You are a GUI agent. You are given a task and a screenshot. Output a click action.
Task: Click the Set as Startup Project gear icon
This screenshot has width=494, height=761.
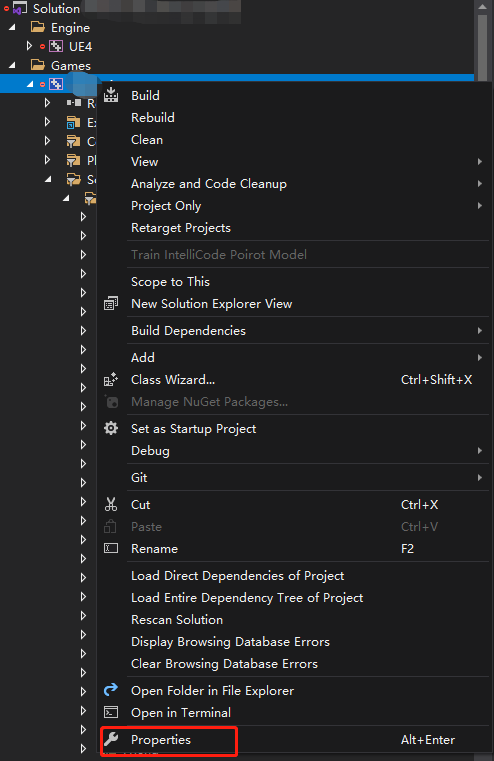(111, 428)
